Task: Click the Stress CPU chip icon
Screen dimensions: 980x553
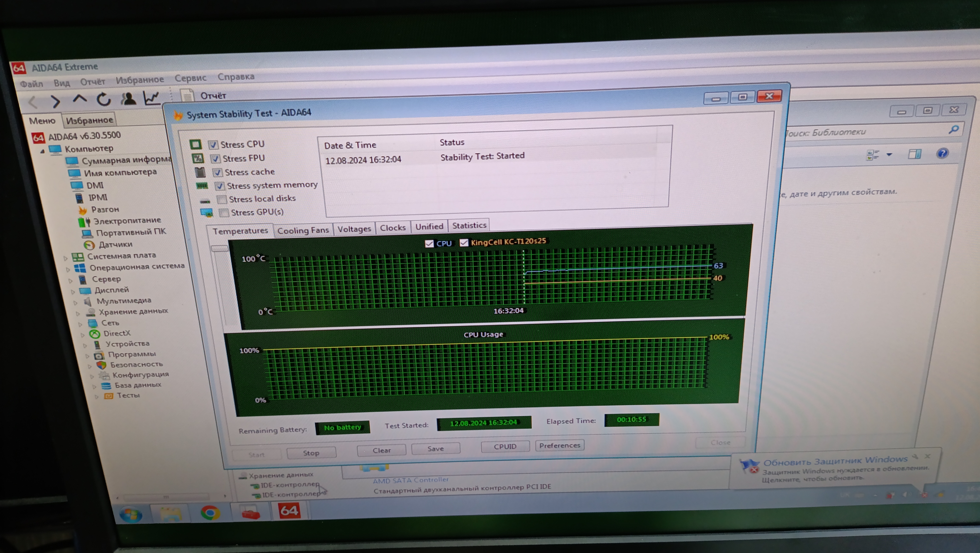Action: pyautogui.click(x=195, y=145)
